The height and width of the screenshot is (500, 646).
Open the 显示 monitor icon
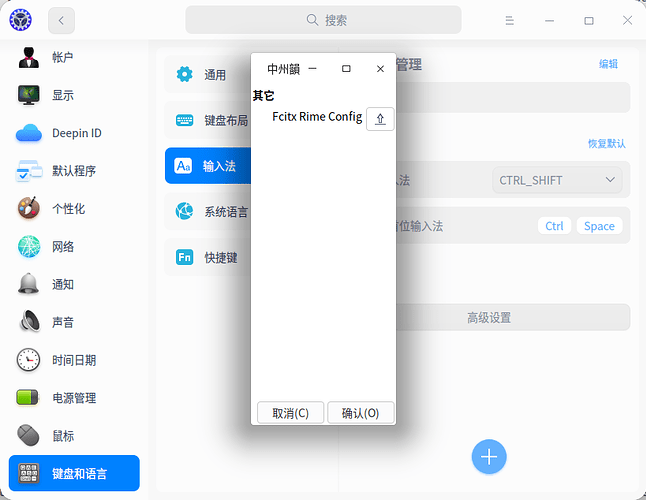[28, 95]
